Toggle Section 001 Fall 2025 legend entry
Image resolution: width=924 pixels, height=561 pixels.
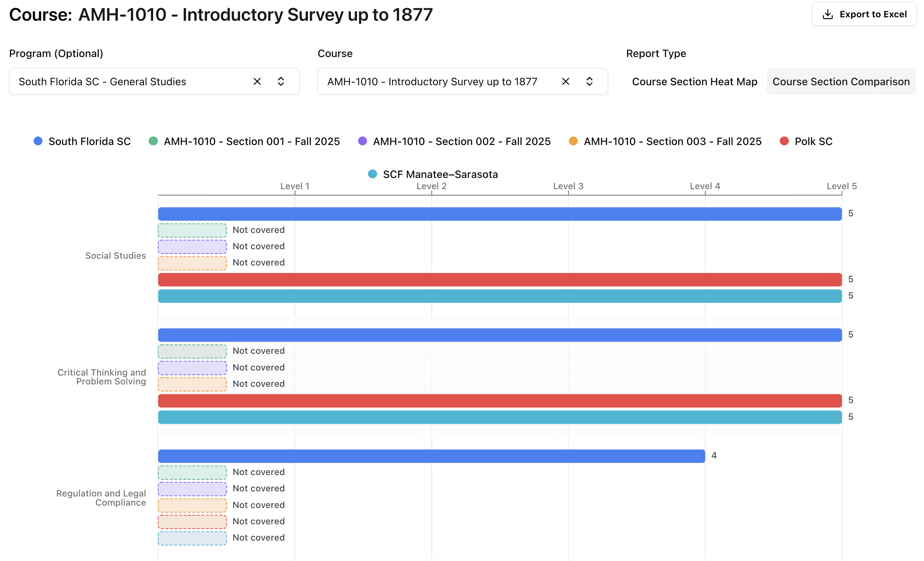point(251,141)
